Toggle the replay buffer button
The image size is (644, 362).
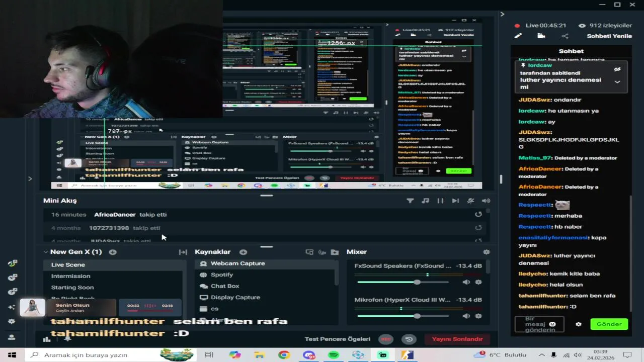tap(409, 339)
